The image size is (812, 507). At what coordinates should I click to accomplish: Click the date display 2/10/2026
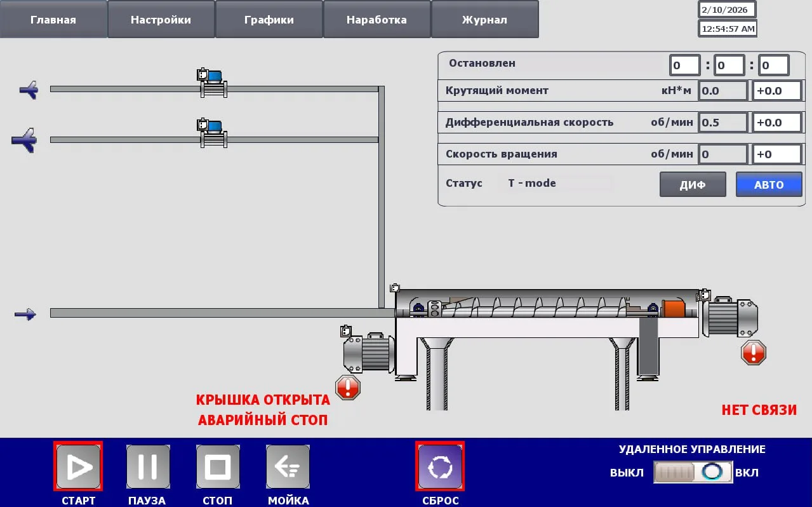click(x=728, y=10)
